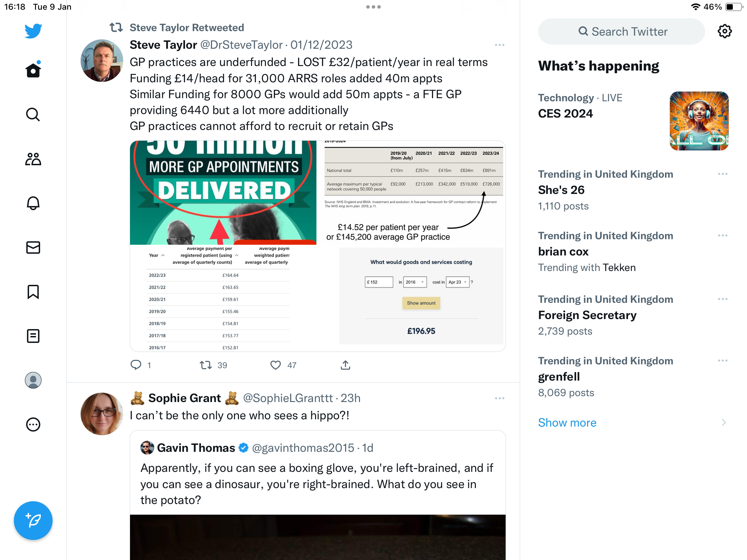Focus the Search Twitter field
The height and width of the screenshot is (560, 747).
[621, 31]
